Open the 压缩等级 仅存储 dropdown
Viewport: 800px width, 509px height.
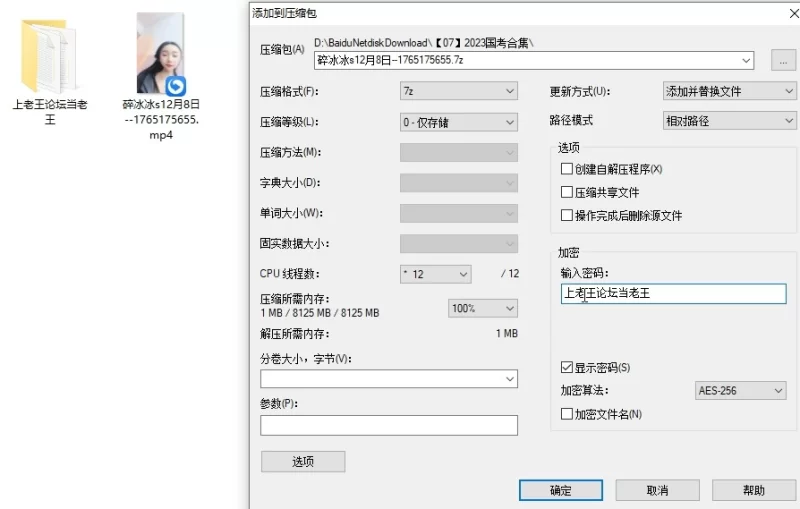pyautogui.click(x=459, y=122)
